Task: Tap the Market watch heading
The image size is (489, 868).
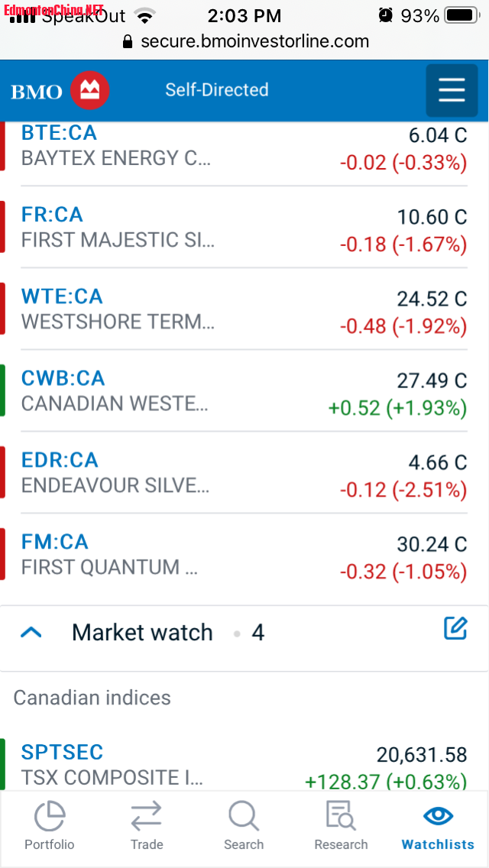Action: pos(142,633)
